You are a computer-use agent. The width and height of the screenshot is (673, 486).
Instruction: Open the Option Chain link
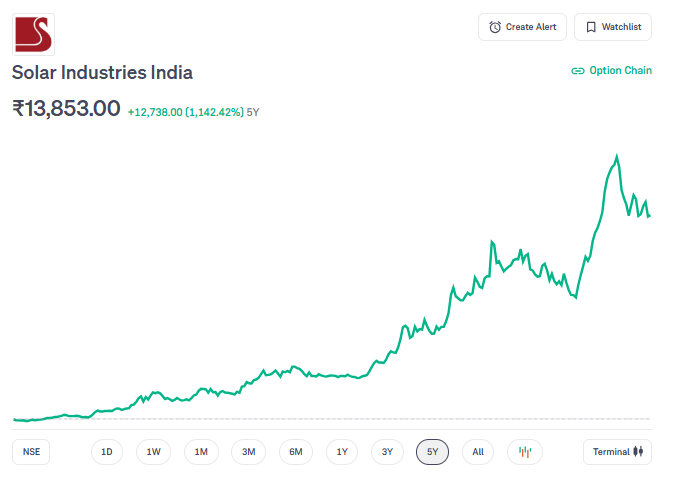(x=611, y=71)
